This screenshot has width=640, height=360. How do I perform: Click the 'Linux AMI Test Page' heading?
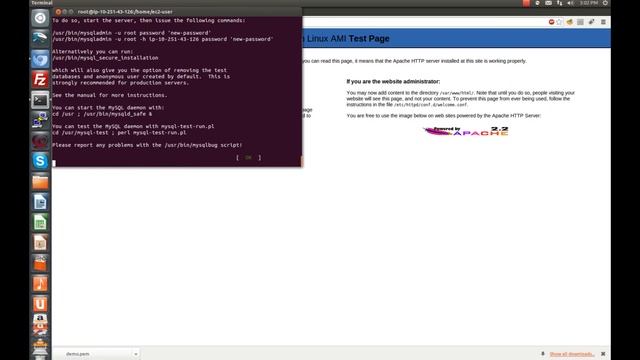[x=348, y=39]
